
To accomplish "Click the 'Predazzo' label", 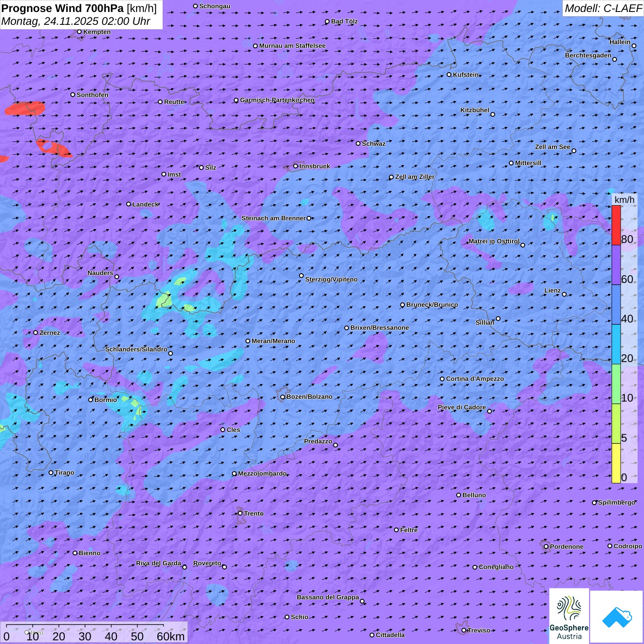I will [318, 441].
